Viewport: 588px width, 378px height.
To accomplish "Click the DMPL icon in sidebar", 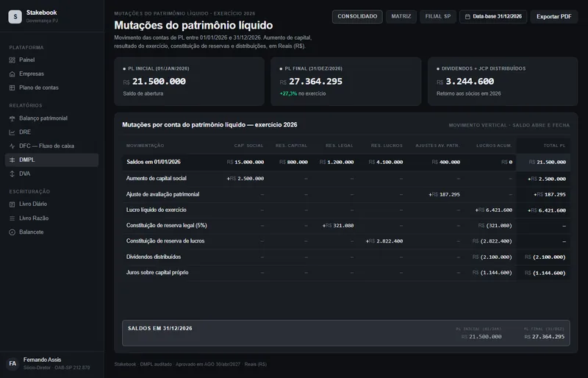I will 12,160.
